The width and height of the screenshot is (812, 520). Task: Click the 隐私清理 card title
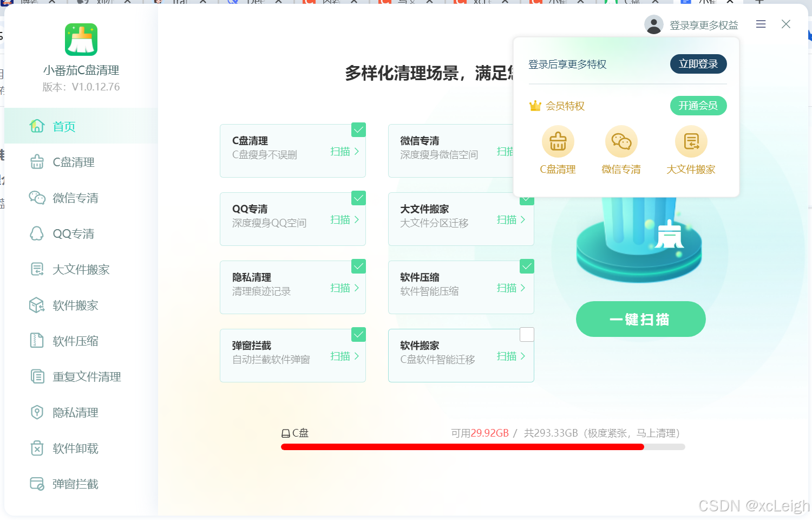coord(252,277)
